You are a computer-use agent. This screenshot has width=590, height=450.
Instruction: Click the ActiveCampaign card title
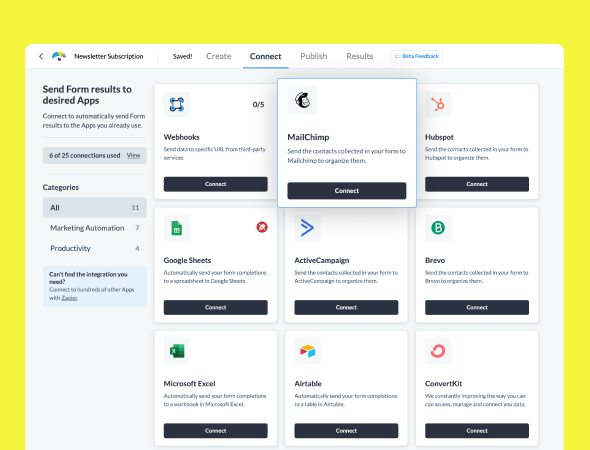322,260
